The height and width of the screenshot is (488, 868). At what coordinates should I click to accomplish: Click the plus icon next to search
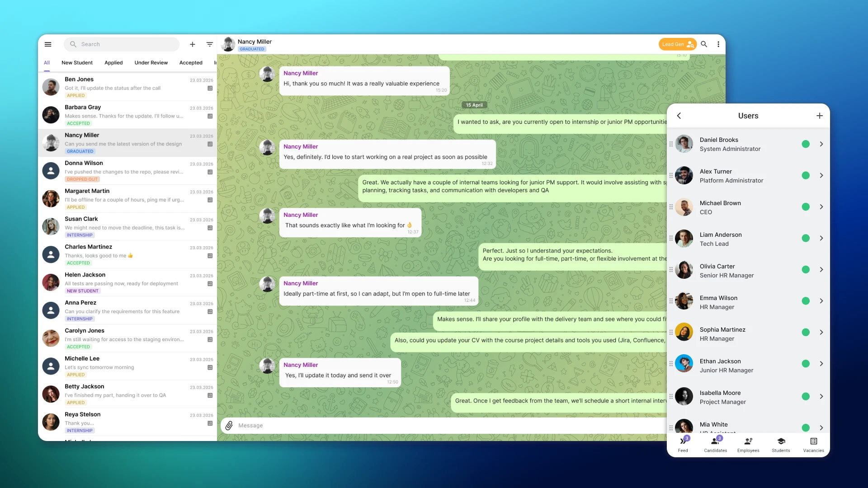tap(193, 44)
